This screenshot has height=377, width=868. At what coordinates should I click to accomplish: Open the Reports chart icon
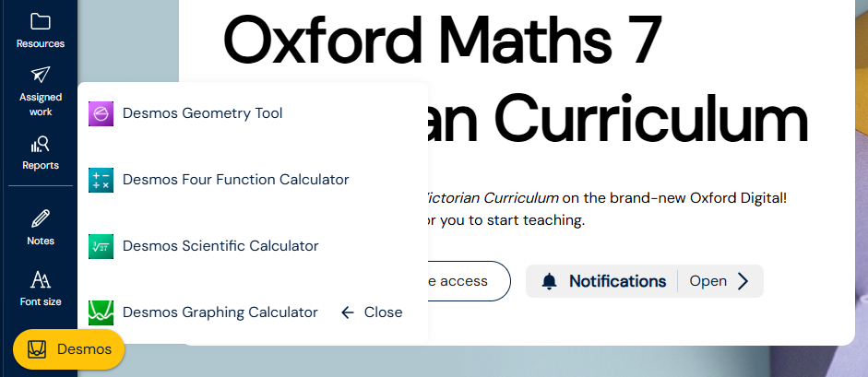point(41,145)
